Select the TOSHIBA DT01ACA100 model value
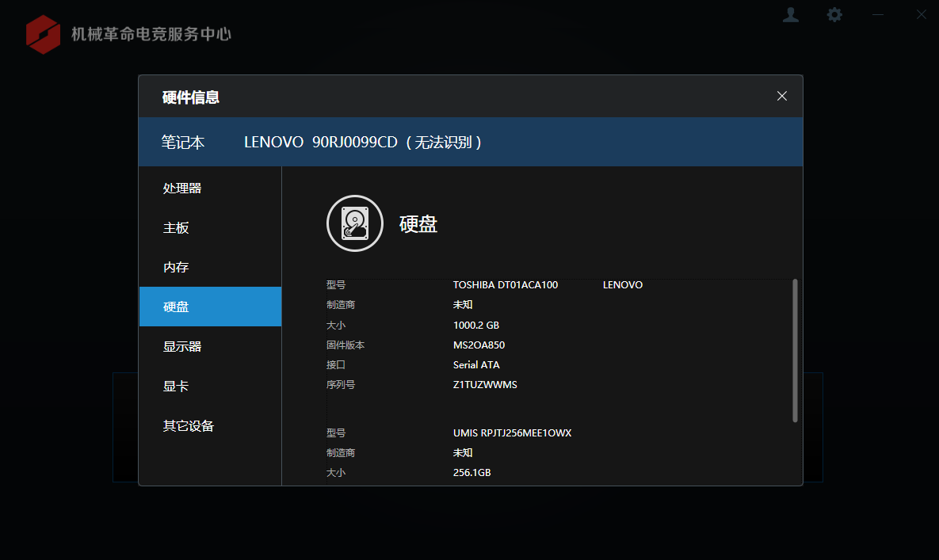 pyautogui.click(x=506, y=285)
